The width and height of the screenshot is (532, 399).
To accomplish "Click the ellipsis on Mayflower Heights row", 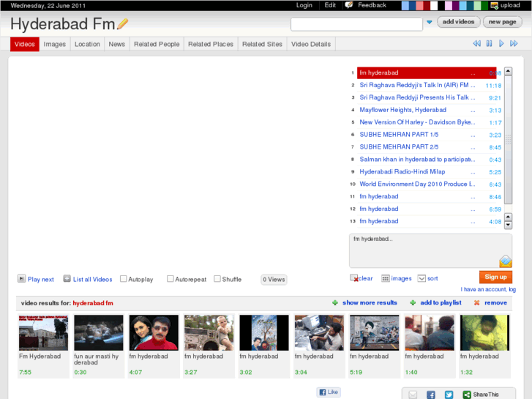I will pos(473,111).
